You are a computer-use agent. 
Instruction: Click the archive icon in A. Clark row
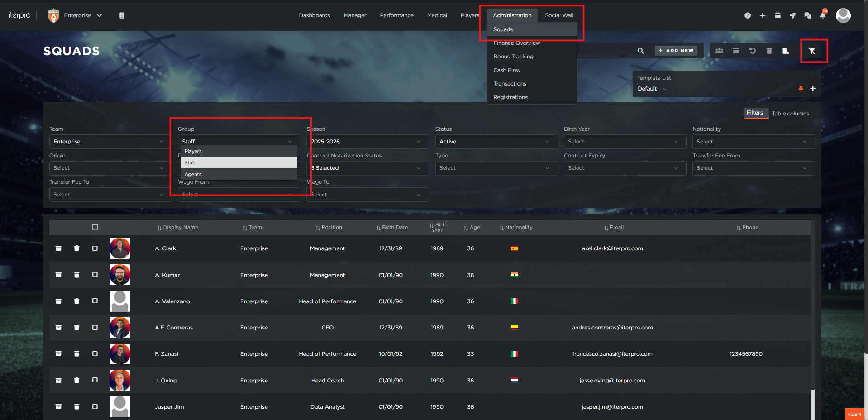58,248
